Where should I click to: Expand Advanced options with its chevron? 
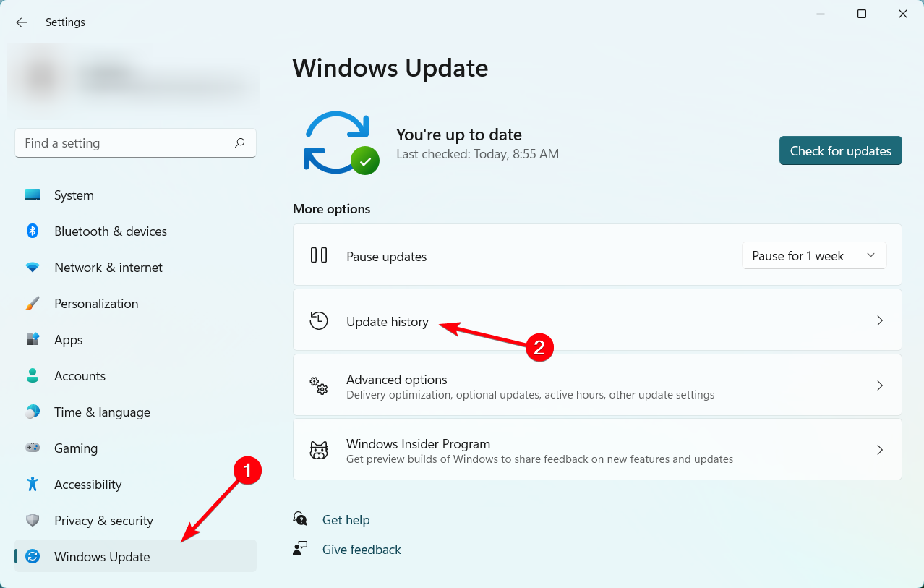[x=880, y=385]
